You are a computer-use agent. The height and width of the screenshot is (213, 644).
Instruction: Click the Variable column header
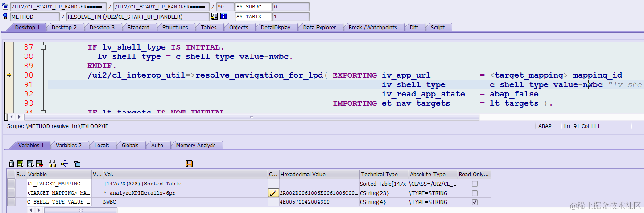click(59, 174)
